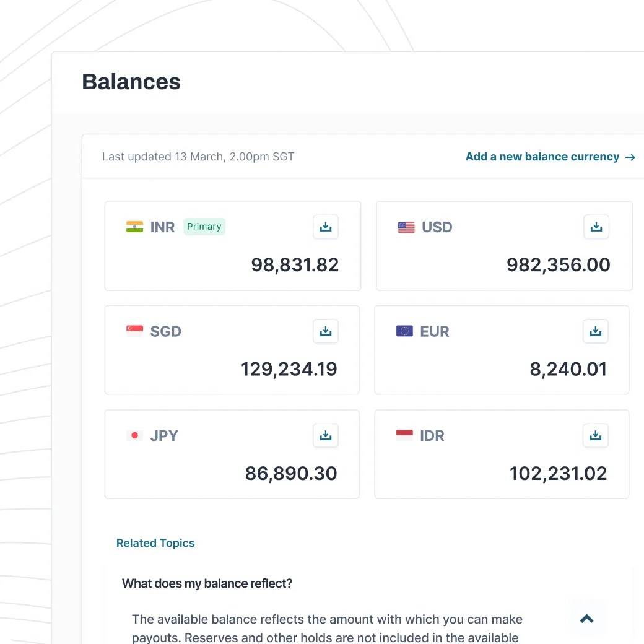The width and height of the screenshot is (644, 644).
Task: Click the Singapore flag icon
Action: pos(134,331)
